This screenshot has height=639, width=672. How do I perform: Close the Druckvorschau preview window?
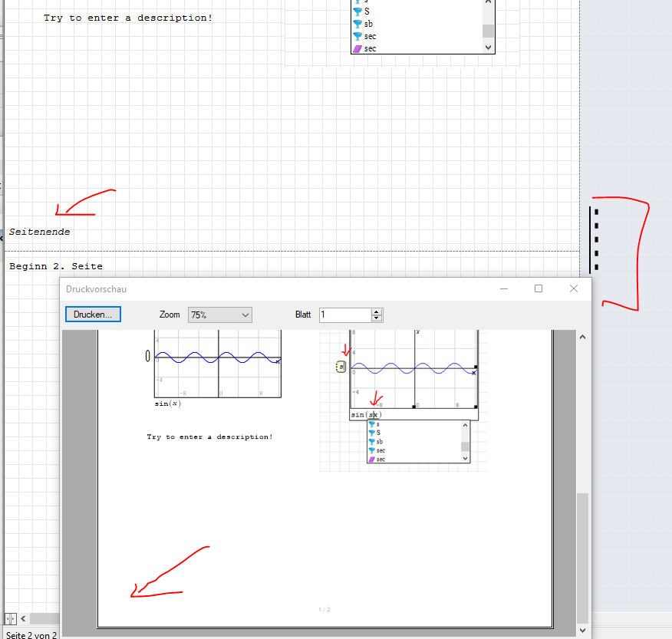(x=574, y=288)
